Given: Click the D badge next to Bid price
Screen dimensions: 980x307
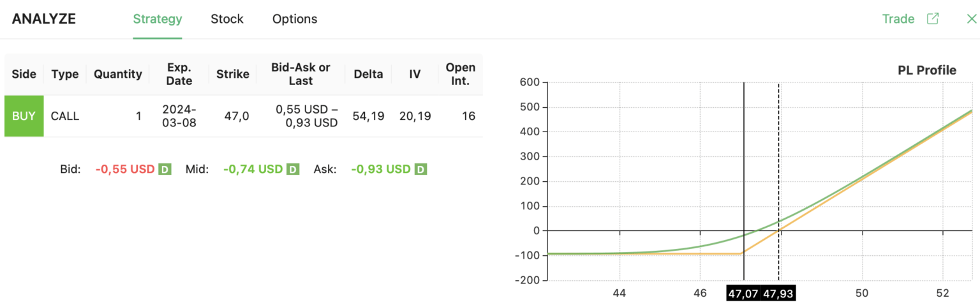Looking at the screenshot, I should coord(165,169).
